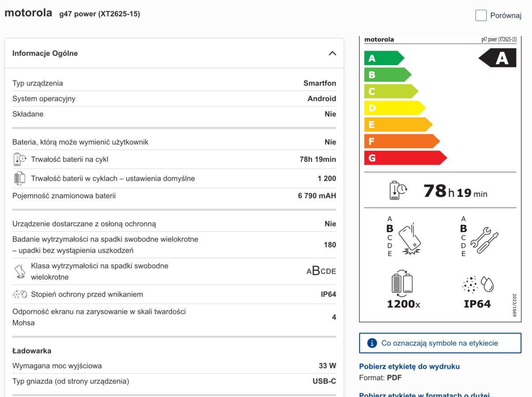This screenshot has width=532, height=397.
Task: Click the repairability ABCDE scale on the label
Action: (463, 236)
